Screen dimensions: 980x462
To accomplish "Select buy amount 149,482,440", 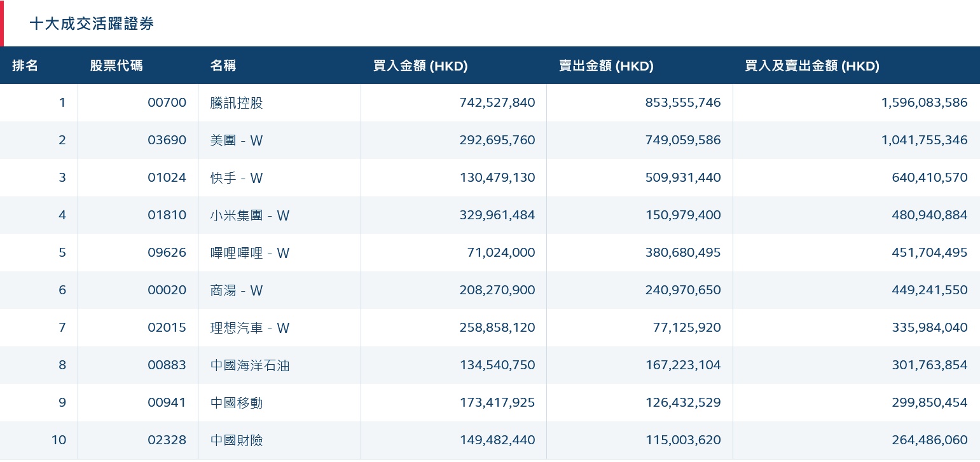I will coord(497,440).
